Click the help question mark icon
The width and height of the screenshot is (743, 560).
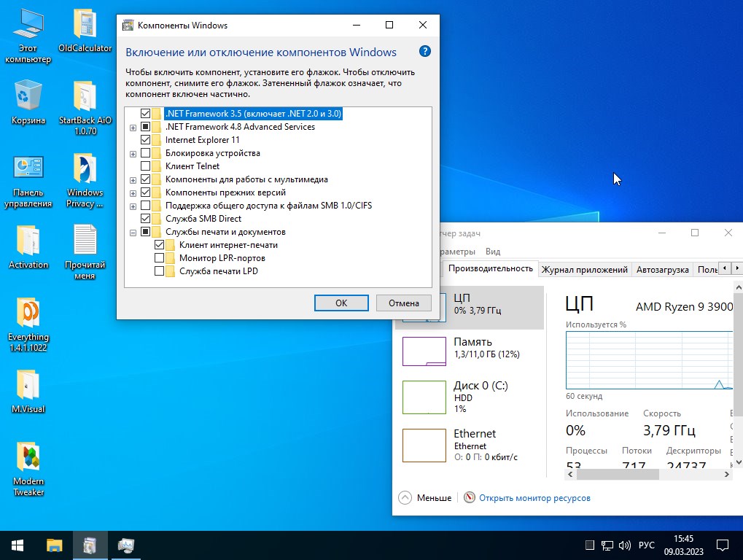point(425,52)
